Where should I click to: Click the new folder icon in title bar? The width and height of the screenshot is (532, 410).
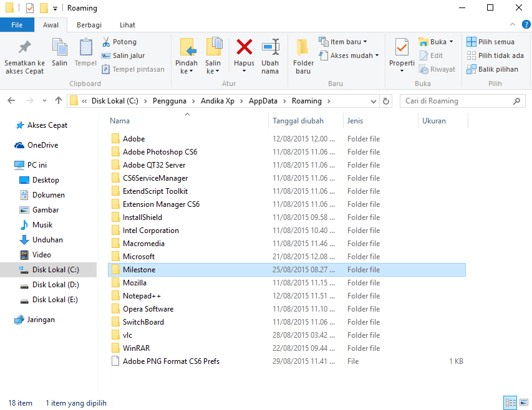(44, 8)
